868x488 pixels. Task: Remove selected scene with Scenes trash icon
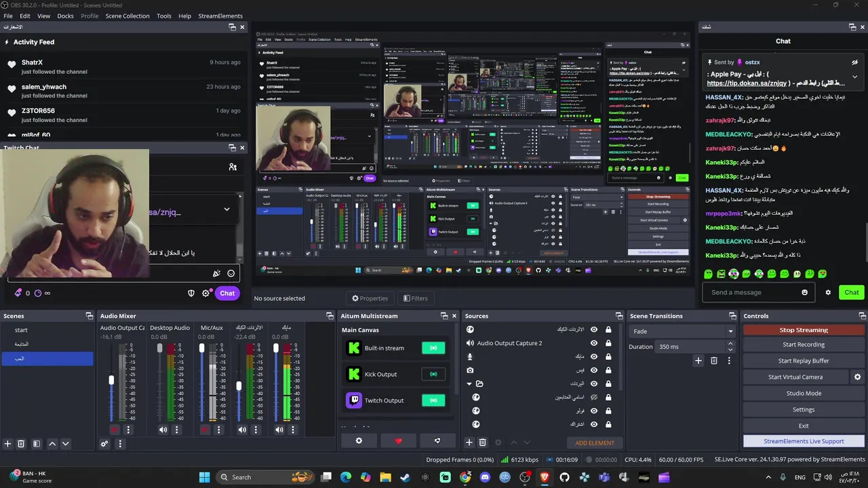[x=21, y=444]
